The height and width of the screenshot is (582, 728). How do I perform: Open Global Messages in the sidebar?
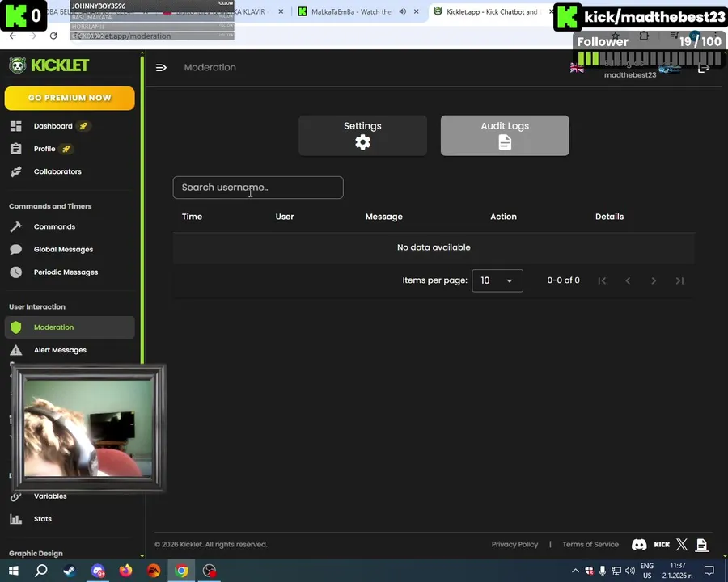[x=70, y=249]
